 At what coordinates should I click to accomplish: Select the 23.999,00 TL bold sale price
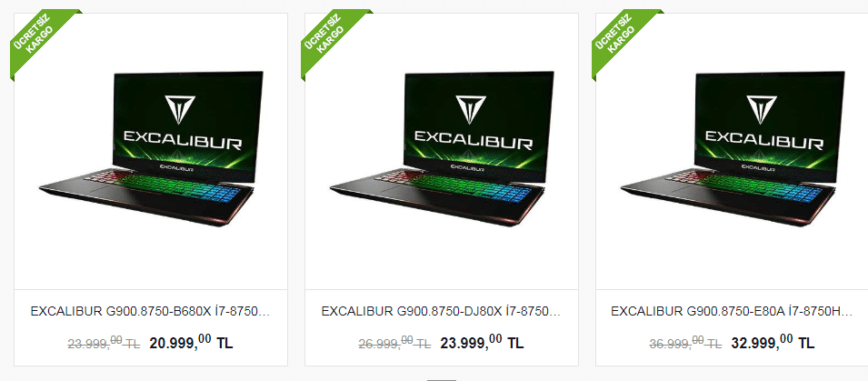click(482, 342)
